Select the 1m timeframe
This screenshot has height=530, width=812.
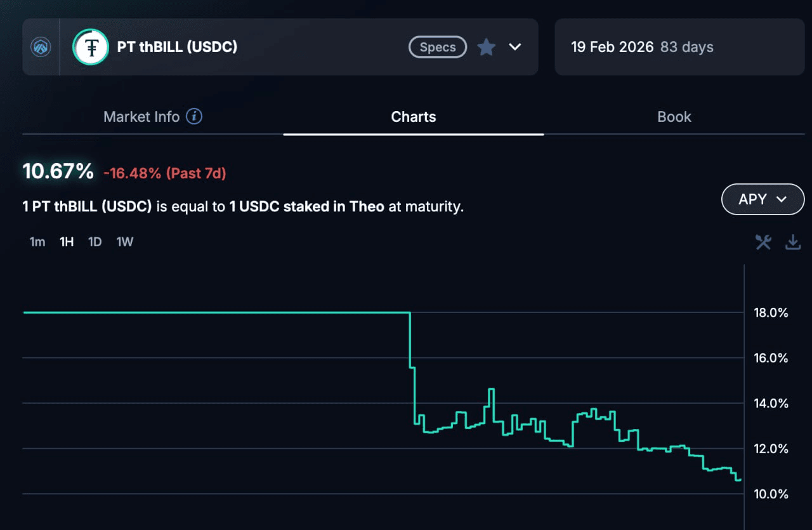tap(37, 242)
